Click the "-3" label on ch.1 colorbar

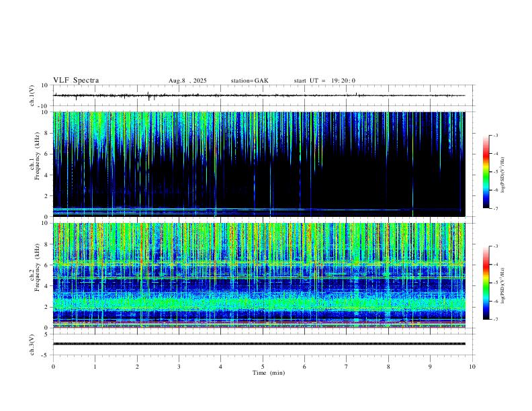pyautogui.click(x=495, y=135)
